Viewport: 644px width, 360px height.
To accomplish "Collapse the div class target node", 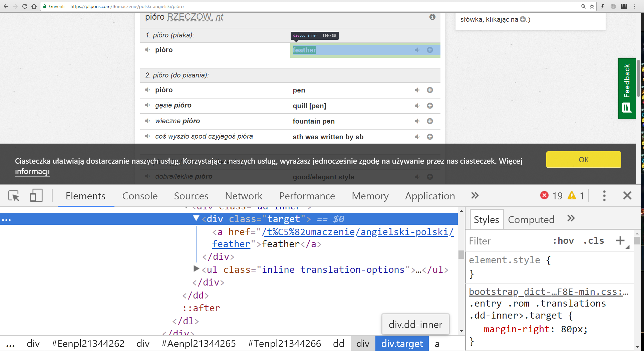I will pos(196,218).
